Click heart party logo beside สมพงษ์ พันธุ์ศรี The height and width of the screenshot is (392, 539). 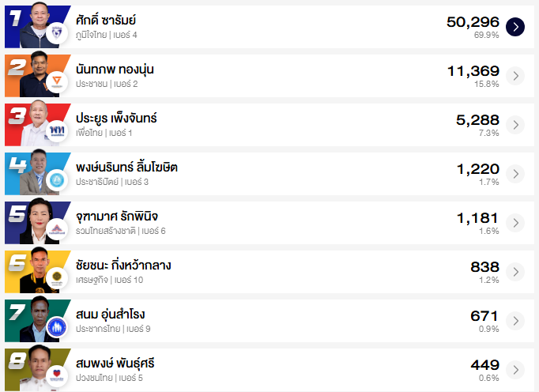click(57, 375)
